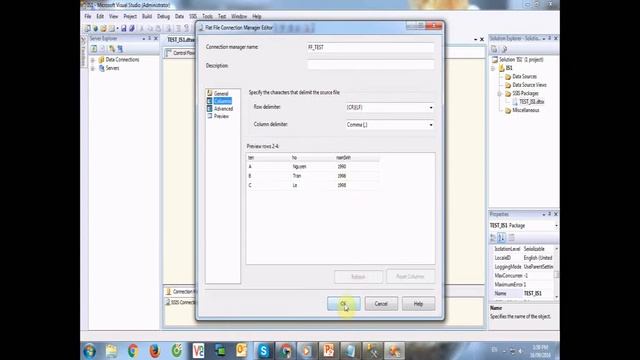Select the Data Sources folder in Solution Explorer
The image size is (640, 360).
524,76
